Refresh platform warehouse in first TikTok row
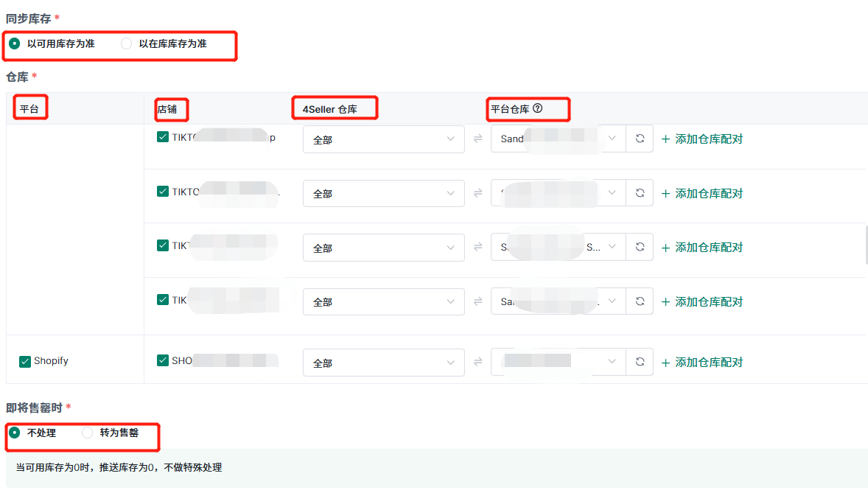Viewport: 868px width, 493px height. [x=640, y=139]
